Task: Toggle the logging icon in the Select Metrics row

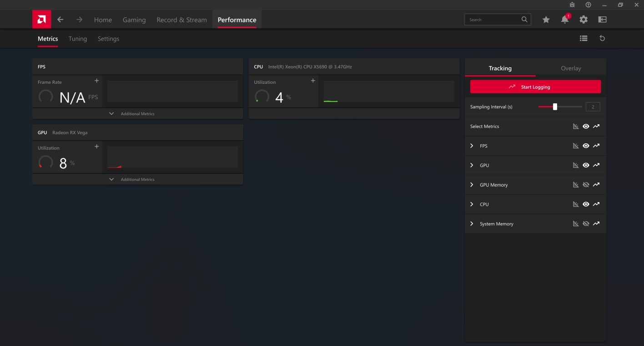Action: click(x=596, y=126)
